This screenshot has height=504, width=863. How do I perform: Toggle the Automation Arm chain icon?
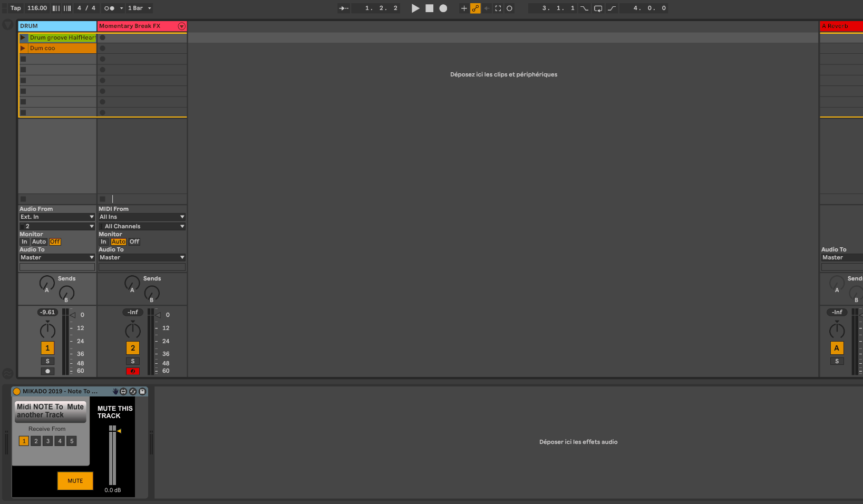point(476,8)
